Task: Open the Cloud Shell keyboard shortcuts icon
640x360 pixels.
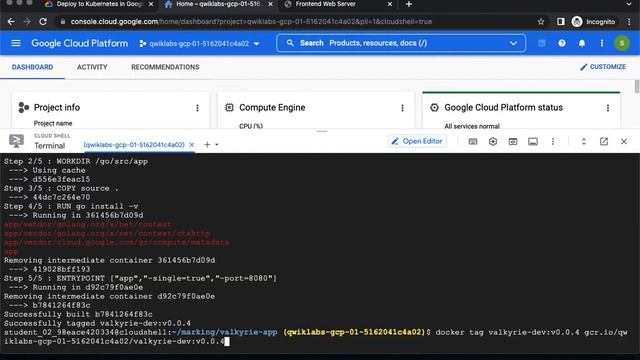Action: [473, 142]
